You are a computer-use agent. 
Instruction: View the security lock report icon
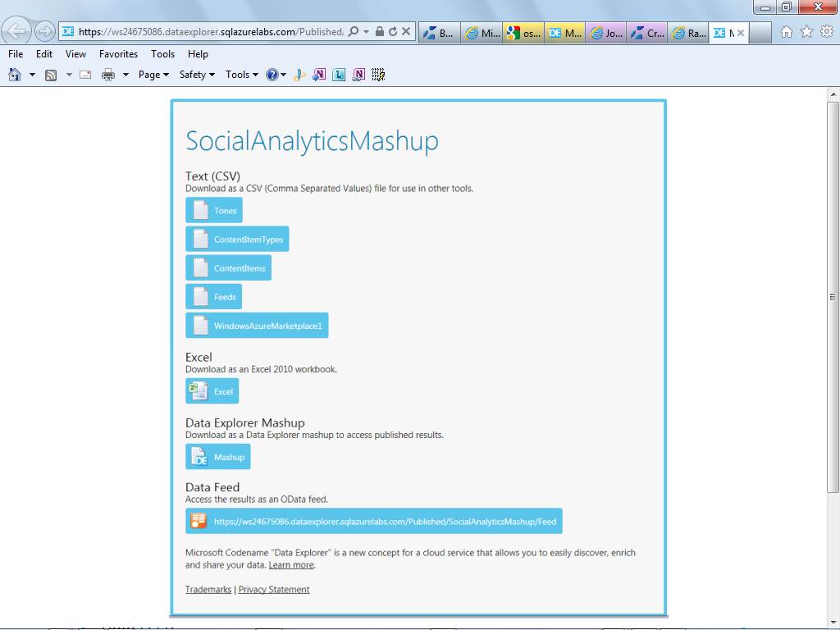pos(379,32)
